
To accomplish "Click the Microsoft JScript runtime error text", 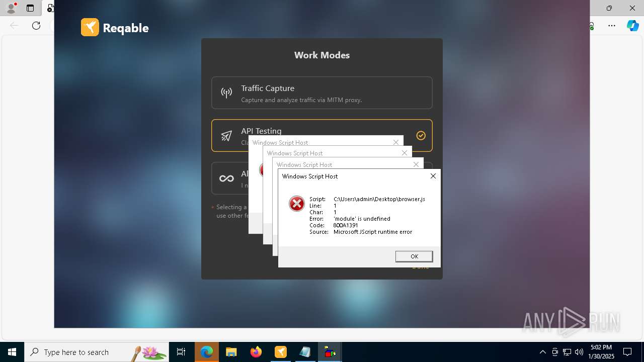I will tap(373, 232).
